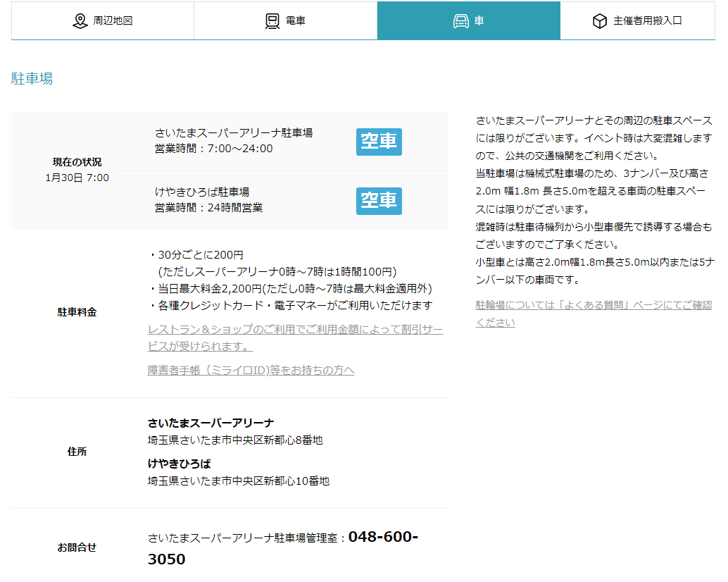728x582 pixels.
Task: Select the 車 tab
Action: click(468, 21)
